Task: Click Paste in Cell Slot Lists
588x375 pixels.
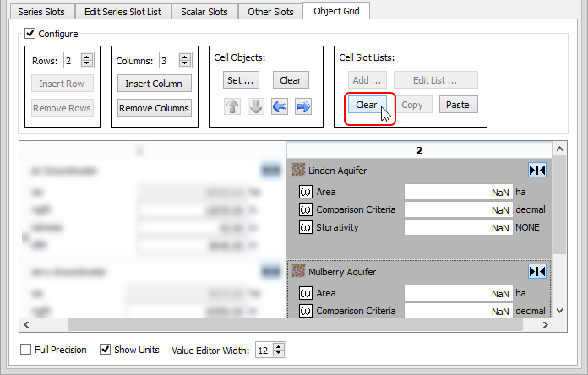Action: pyautogui.click(x=458, y=105)
